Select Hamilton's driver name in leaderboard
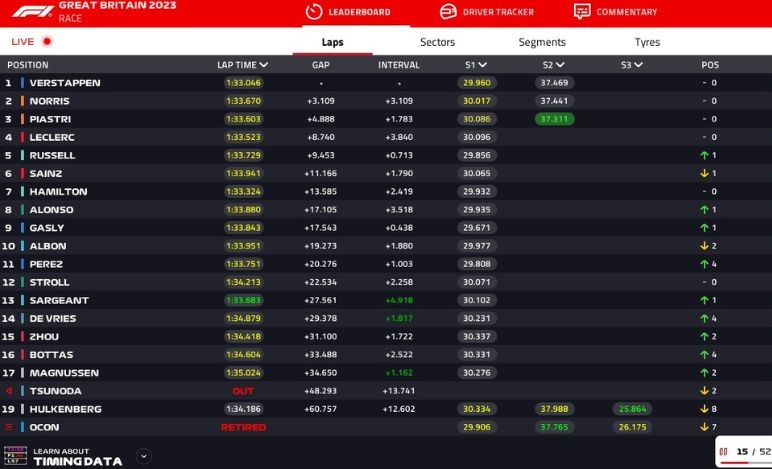772x469 pixels. coord(58,191)
